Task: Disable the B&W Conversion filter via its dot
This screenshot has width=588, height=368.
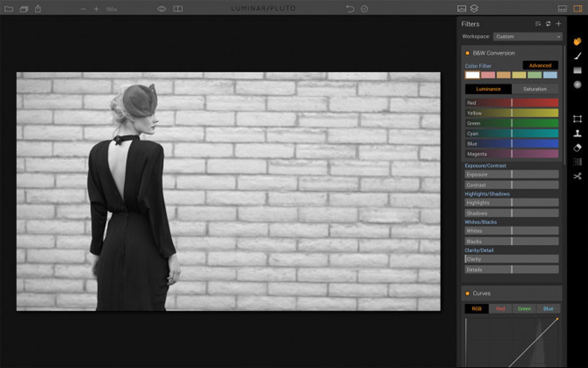Action: pyautogui.click(x=467, y=53)
